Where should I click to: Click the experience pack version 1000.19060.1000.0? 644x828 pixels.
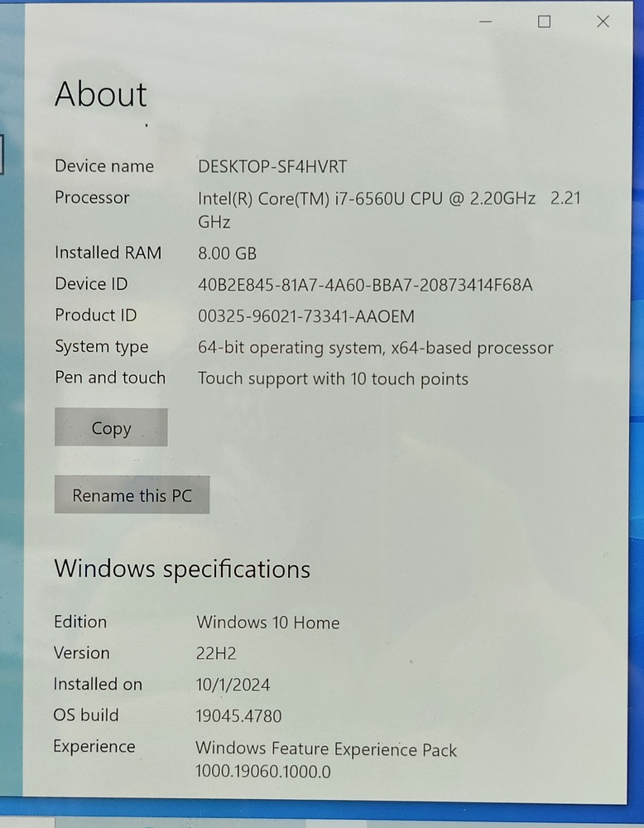pos(263,772)
